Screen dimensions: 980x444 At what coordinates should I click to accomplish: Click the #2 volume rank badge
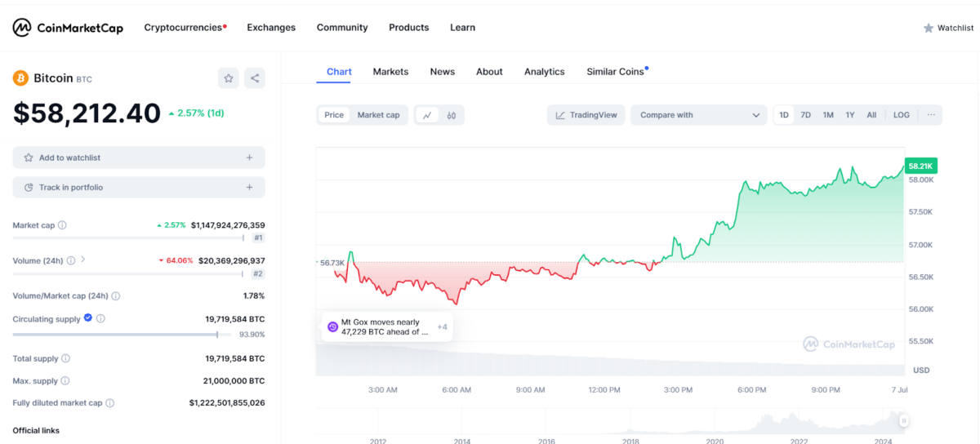pos(258,274)
